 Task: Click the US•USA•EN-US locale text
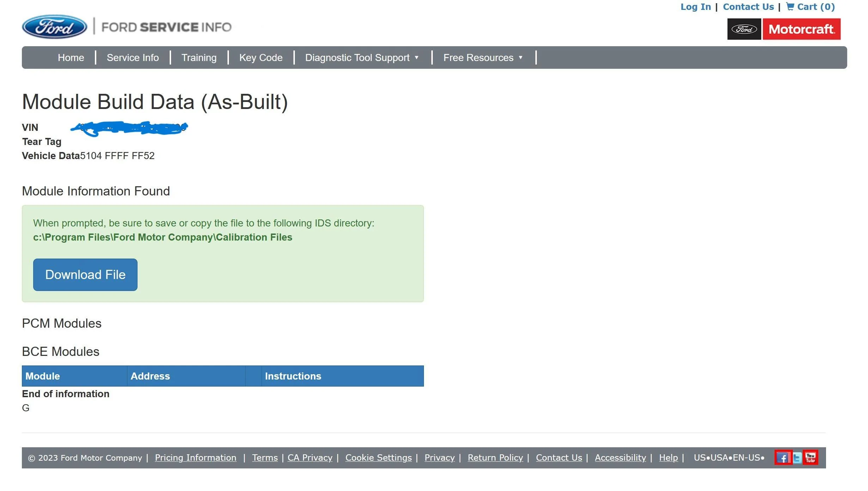[x=729, y=458]
